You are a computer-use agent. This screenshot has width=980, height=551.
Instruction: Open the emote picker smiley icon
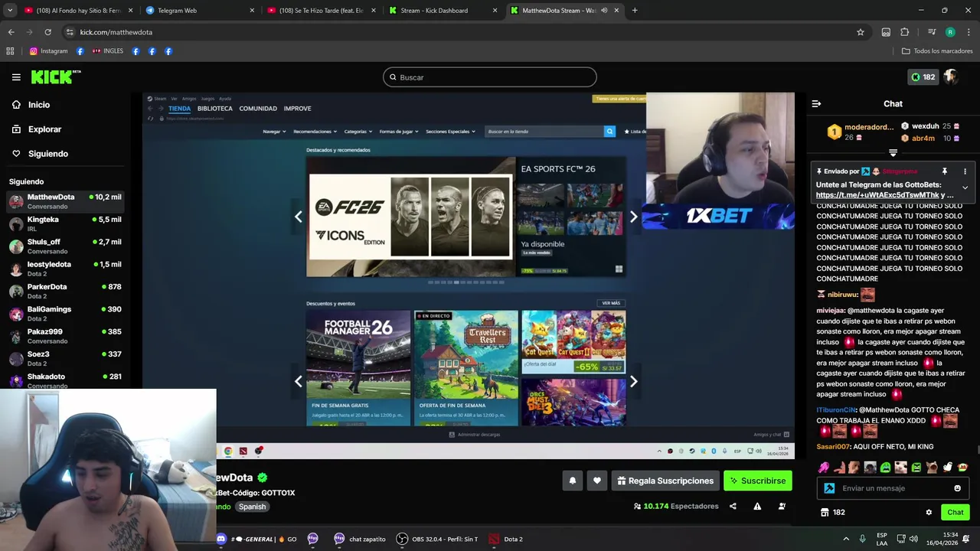click(x=957, y=488)
